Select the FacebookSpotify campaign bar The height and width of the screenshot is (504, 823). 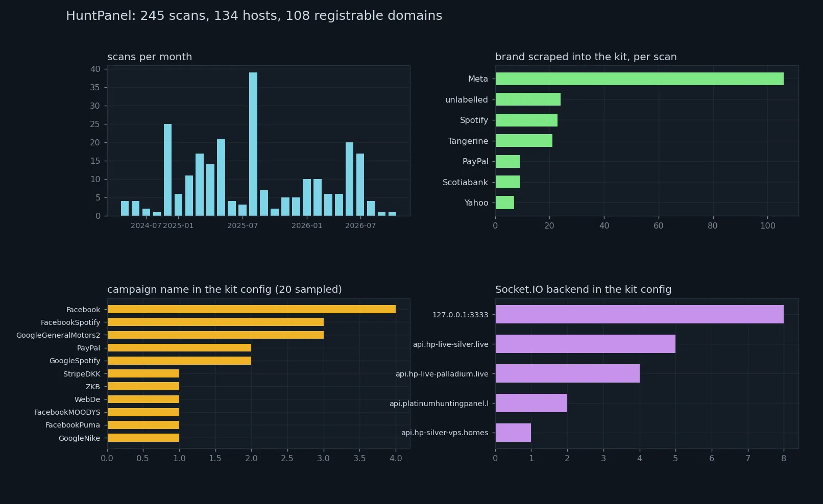point(215,322)
